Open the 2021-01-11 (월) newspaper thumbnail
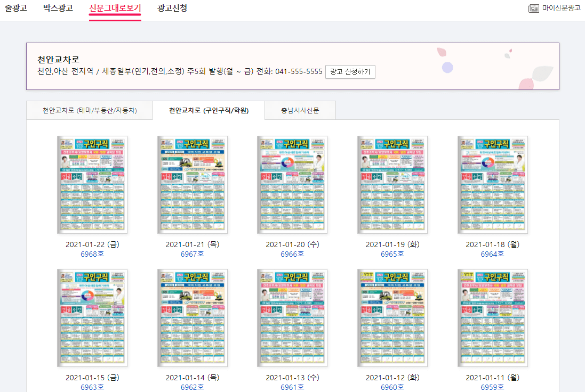This screenshot has height=392, width=585. point(492,318)
